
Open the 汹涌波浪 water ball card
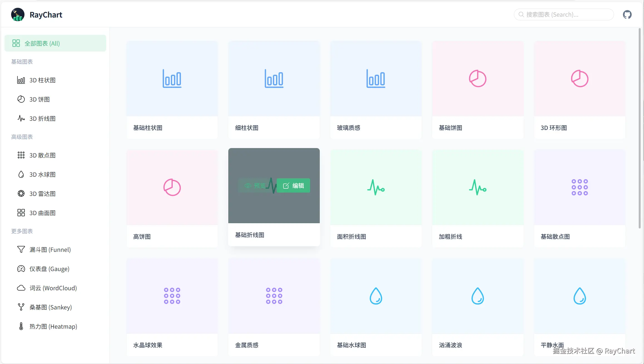click(x=477, y=307)
